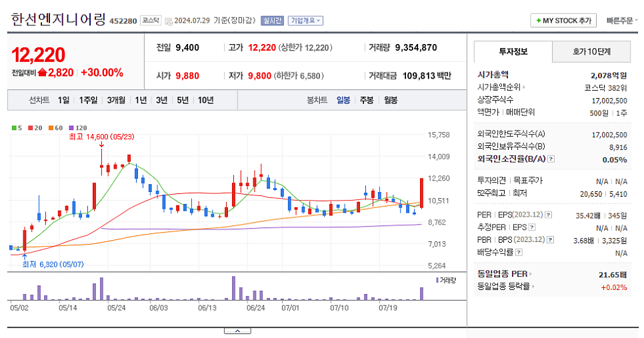The image size is (644, 338).
Task: Click the +30.00% change value
Action: [x=102, y=73]
